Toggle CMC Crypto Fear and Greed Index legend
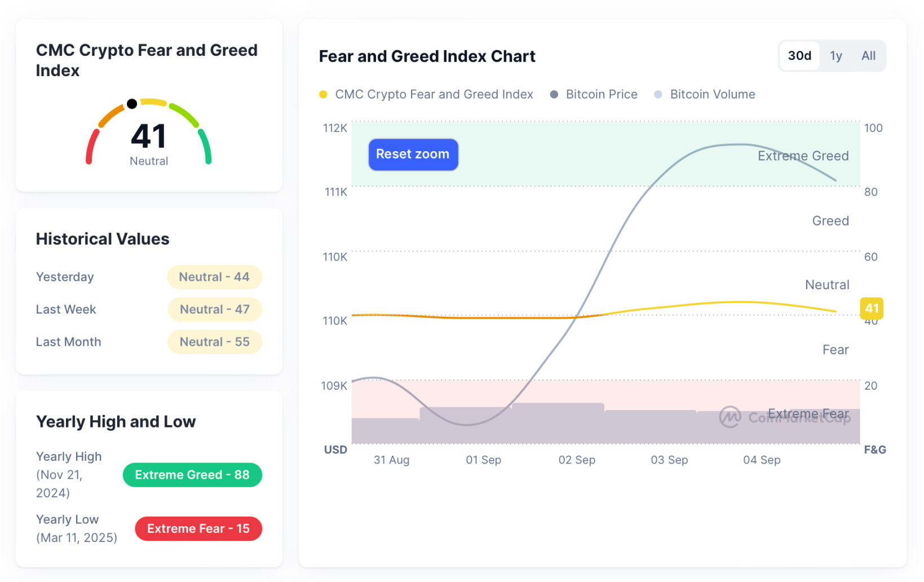 [x=426, y=95]
